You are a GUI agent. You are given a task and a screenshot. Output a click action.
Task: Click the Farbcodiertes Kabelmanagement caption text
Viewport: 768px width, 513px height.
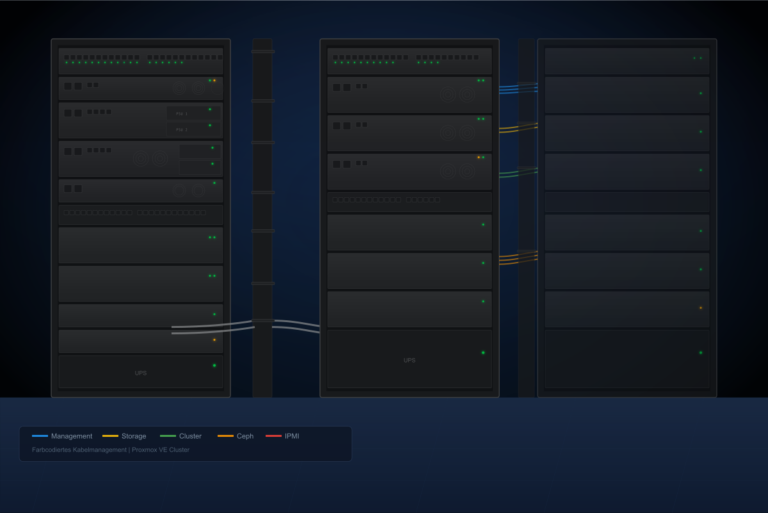tap(110, 450)
